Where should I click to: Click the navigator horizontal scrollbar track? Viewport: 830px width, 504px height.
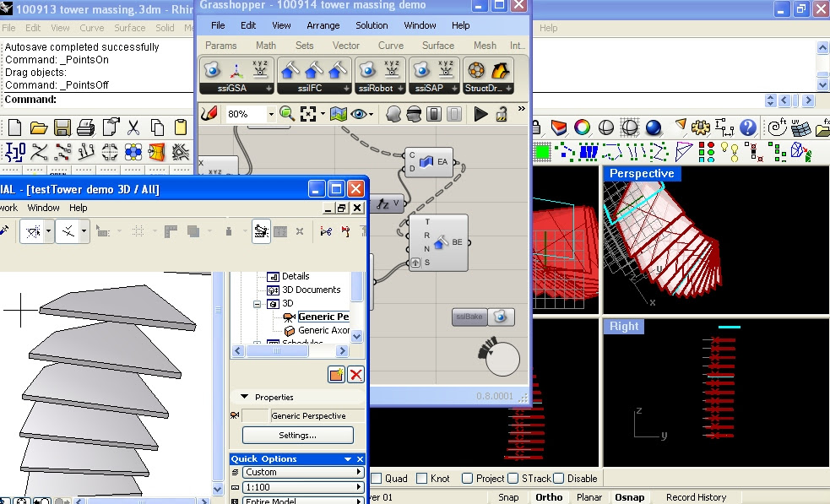(290, 350)
